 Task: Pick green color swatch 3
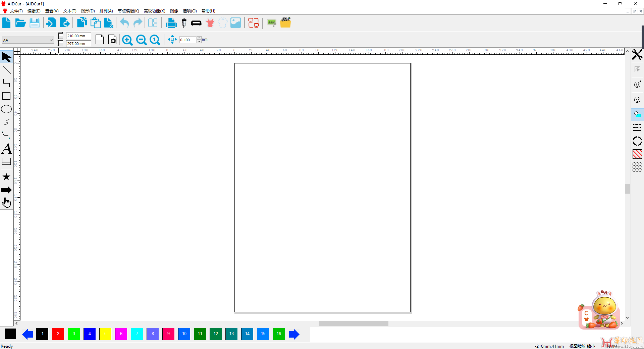[74, 334]
